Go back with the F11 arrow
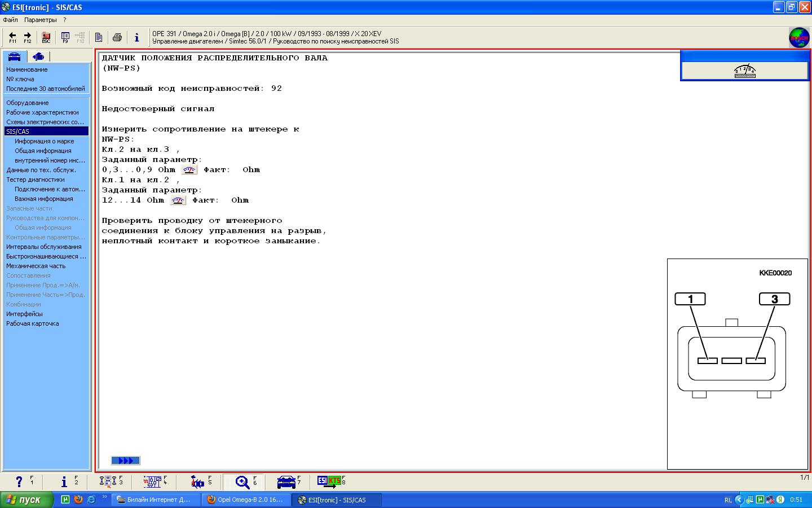The height and width of the screenshot is (508, 812). pyautogui.click(x=12, y=37)
